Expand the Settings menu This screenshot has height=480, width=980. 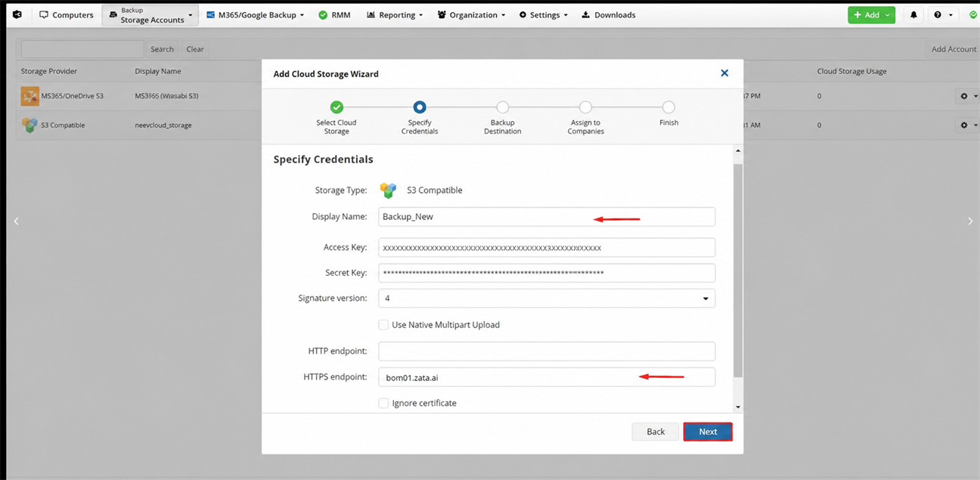point(544,14)
